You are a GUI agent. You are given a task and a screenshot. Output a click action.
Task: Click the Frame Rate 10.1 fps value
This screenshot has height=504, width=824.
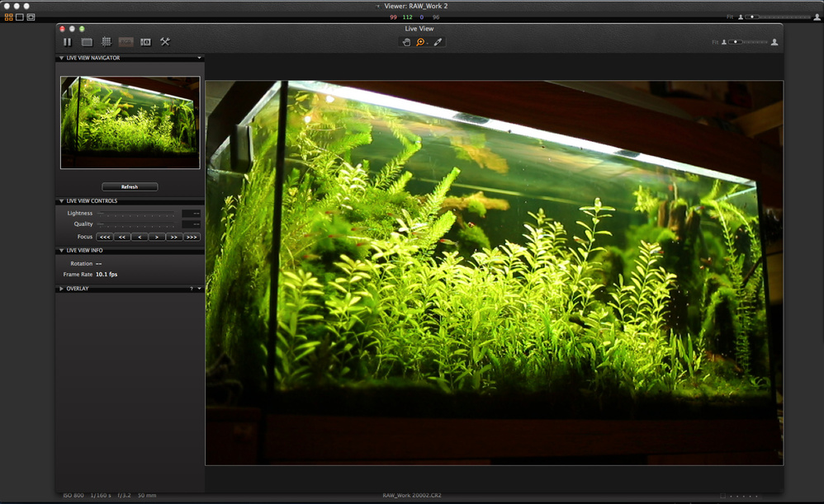click(107, 275)
